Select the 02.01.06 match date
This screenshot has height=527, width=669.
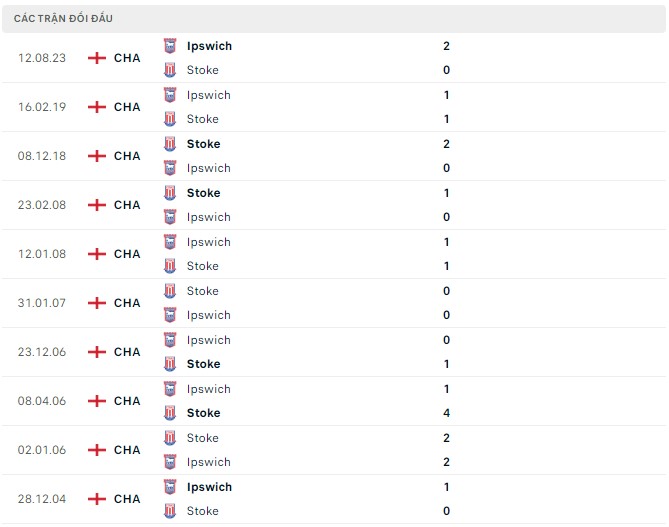(x=42, y=450)
